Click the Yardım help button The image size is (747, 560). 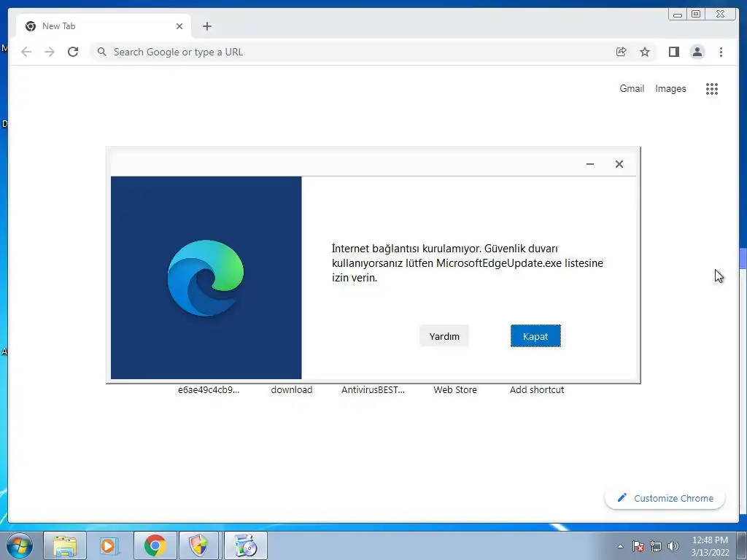[444, 336]
